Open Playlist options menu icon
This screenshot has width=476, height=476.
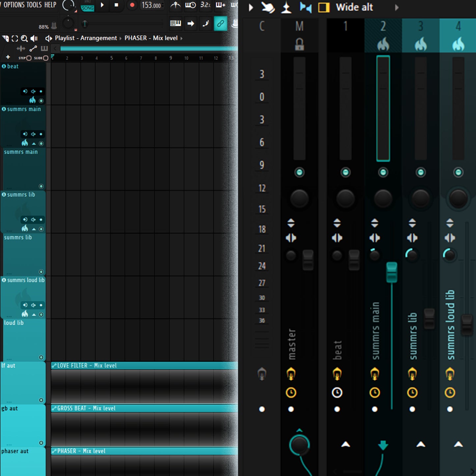click(x=6, y=38)
